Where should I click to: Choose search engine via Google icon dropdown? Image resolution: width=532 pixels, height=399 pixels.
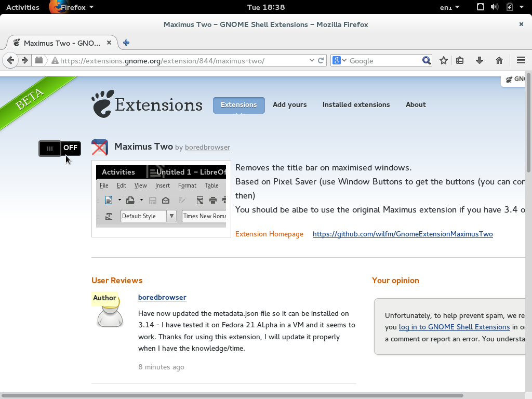pyautogui.click(x=339, y=60)
